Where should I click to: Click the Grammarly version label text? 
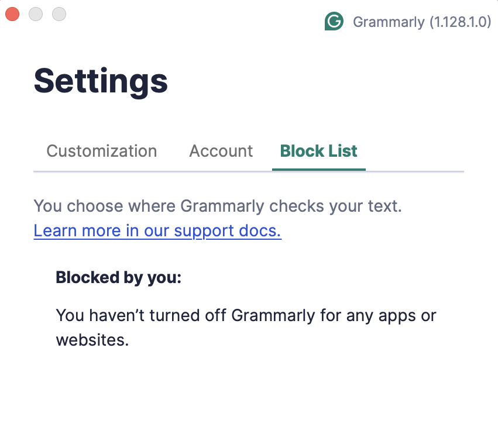point(422,22)
